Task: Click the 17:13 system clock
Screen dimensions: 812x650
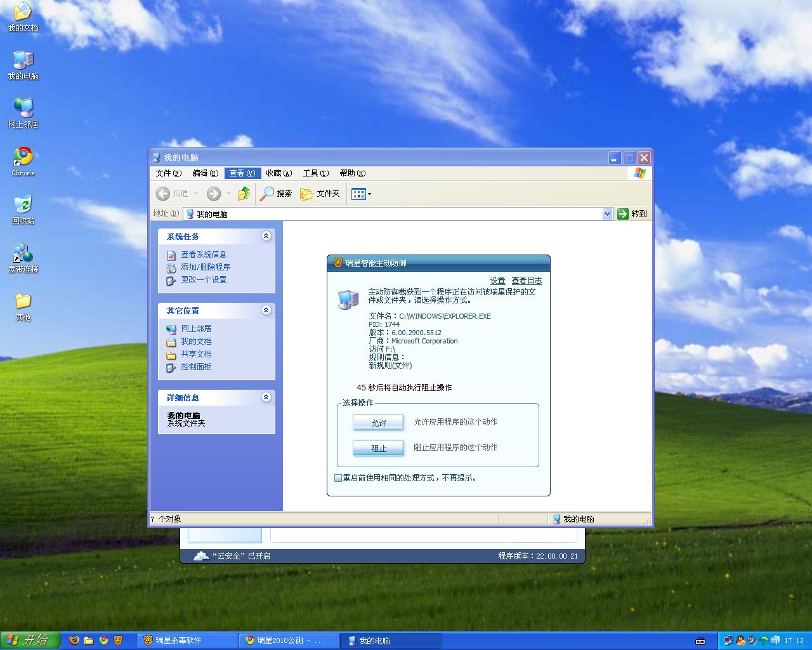Action: pyautogui.click(x=794, y=640)
